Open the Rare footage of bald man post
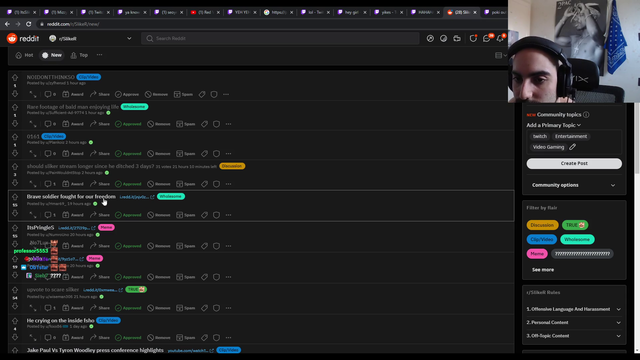Image resolution: width=640 pixels, height=360 pixels. (x=73, y=107)
